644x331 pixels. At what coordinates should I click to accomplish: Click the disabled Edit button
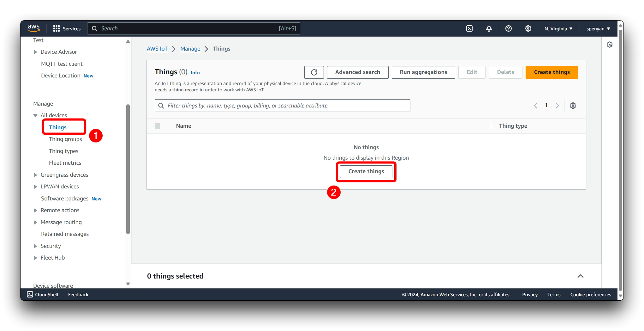point(472,72)
